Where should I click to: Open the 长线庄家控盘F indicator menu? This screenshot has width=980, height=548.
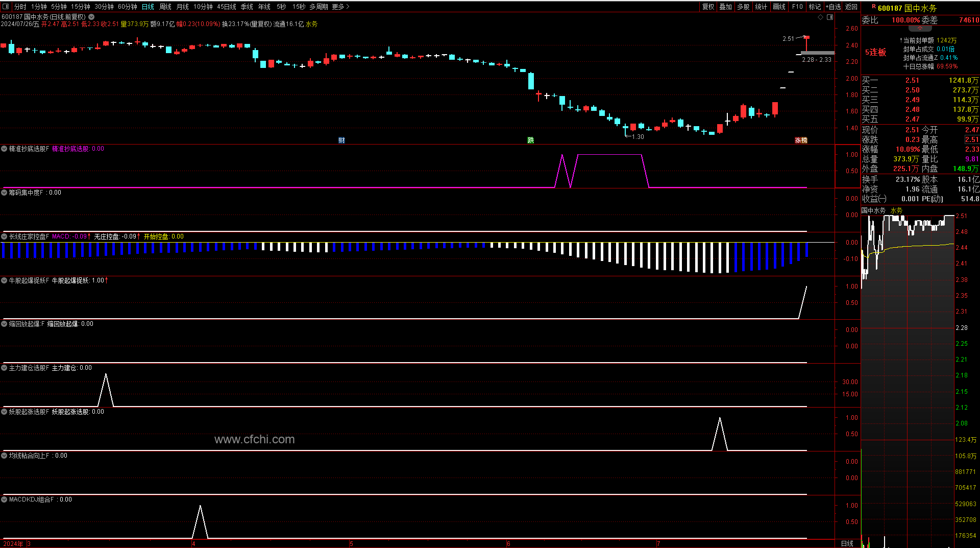[x=4, y=237]
